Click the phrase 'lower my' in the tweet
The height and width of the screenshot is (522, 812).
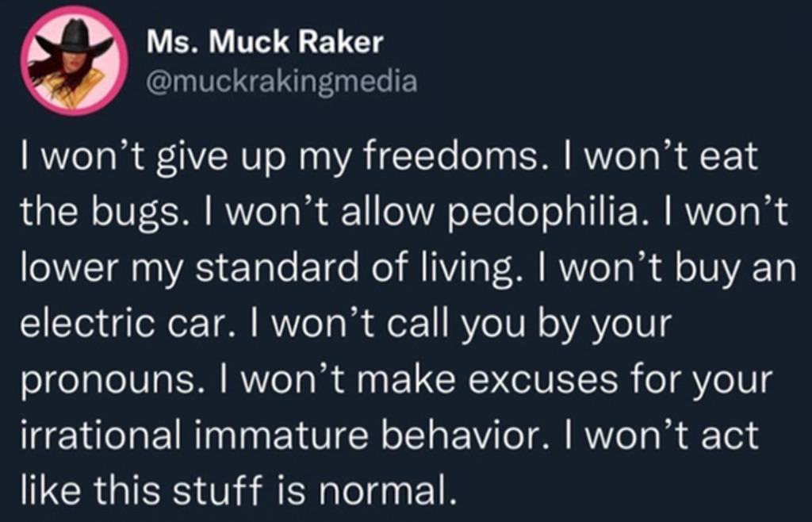pyautogui.click(x=100, y=267)
